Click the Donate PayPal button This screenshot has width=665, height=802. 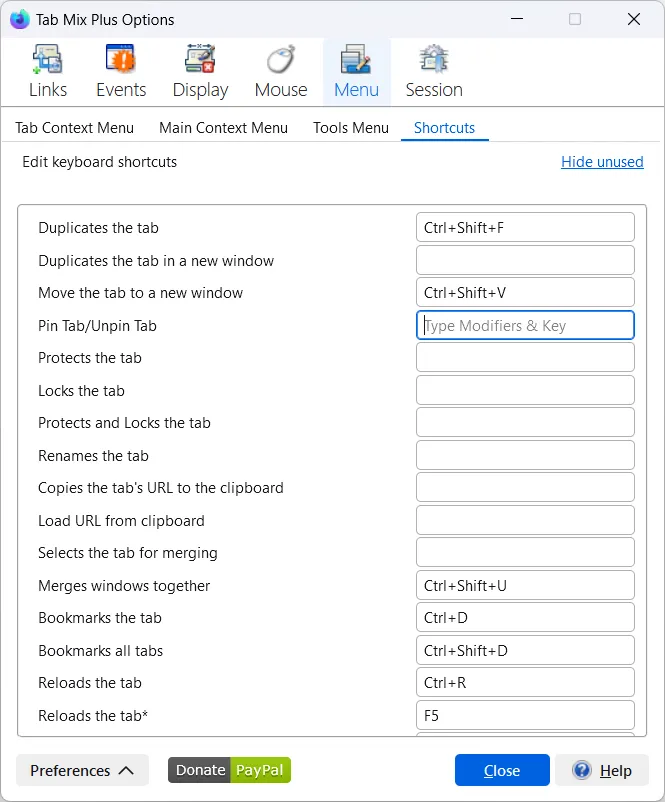tap(229, 770)
